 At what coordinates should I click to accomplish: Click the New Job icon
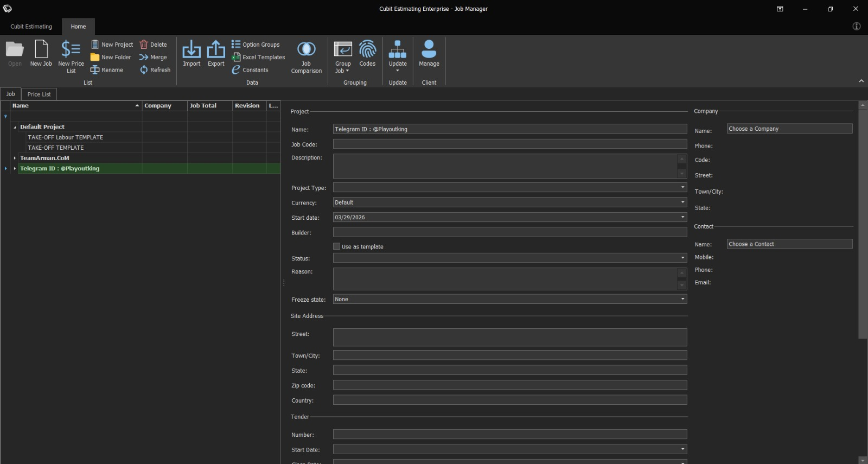tap(41, 50)
